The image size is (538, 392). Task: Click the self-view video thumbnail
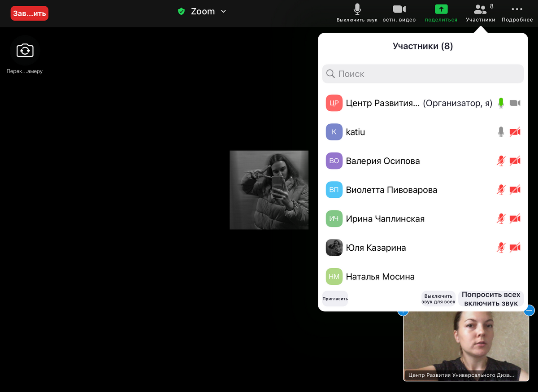pos(466,346)
